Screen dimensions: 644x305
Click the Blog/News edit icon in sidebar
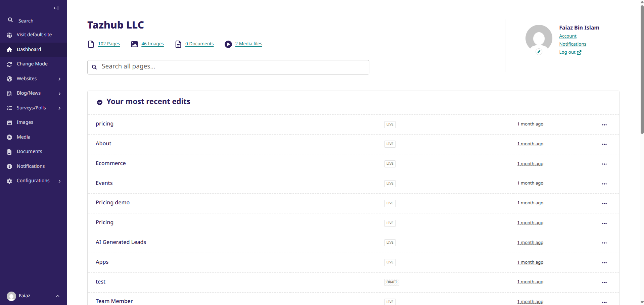[9, 93]
